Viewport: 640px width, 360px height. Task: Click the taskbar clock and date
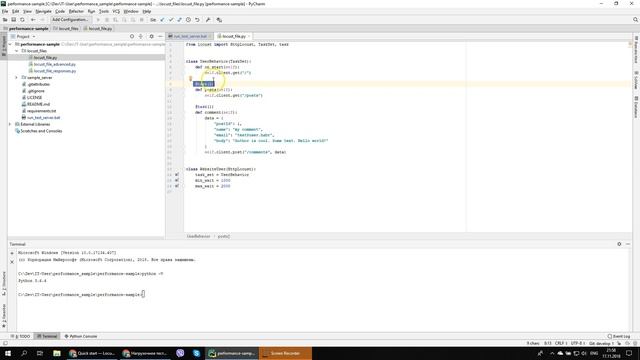611,353
